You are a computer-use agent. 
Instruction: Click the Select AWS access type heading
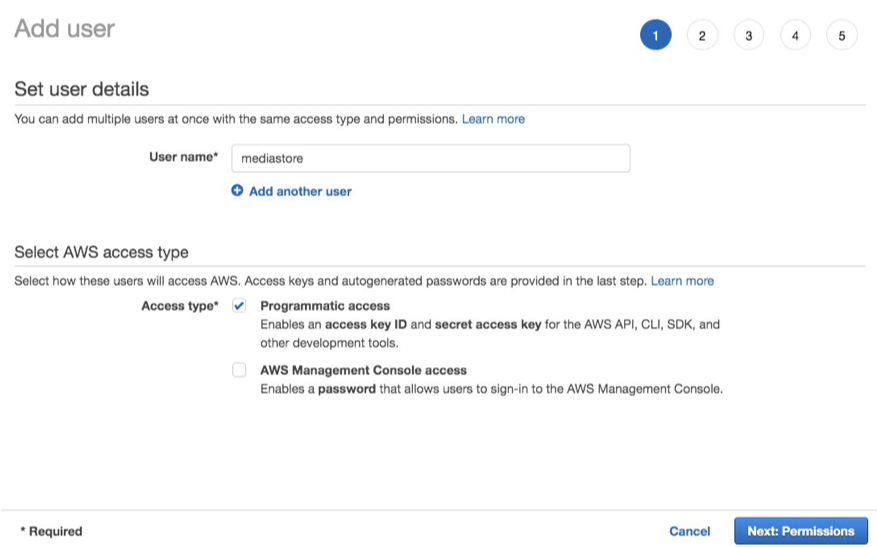[101, 252]
